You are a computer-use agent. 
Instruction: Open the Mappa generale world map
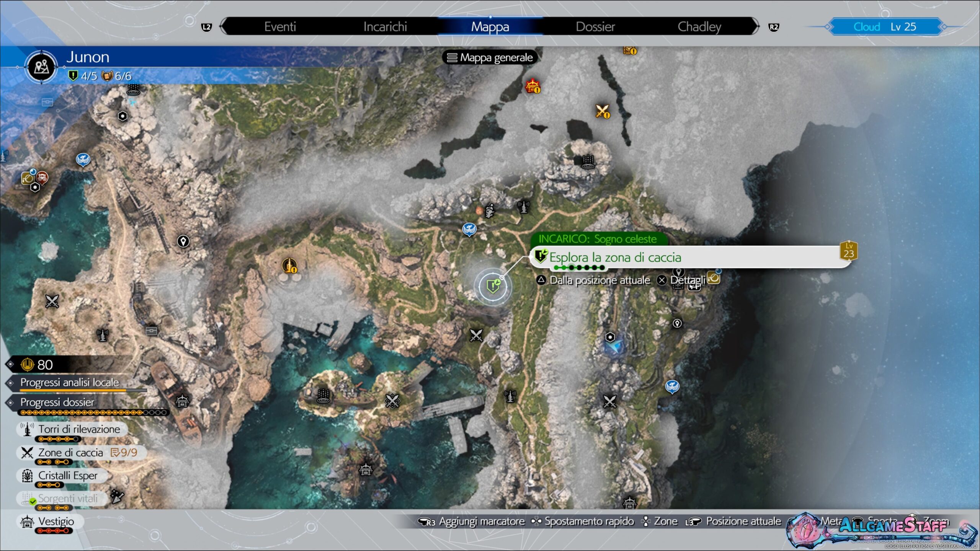pos(490,58)
